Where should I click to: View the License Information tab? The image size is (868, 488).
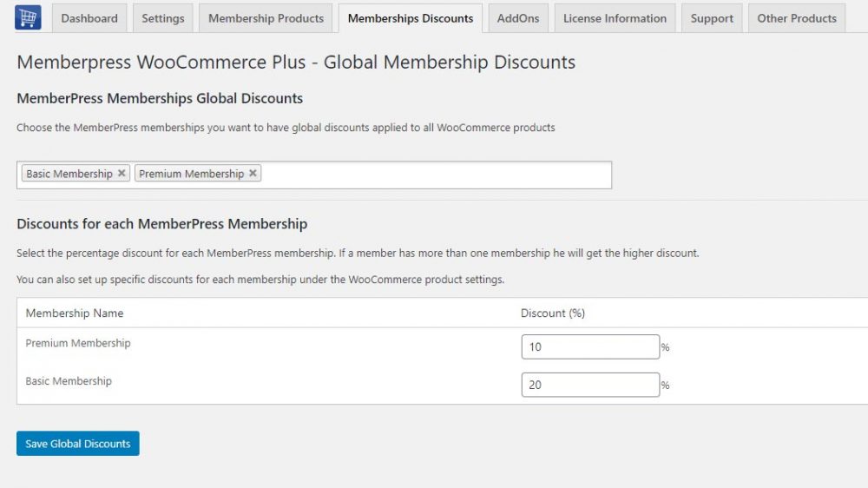(615, 18)
